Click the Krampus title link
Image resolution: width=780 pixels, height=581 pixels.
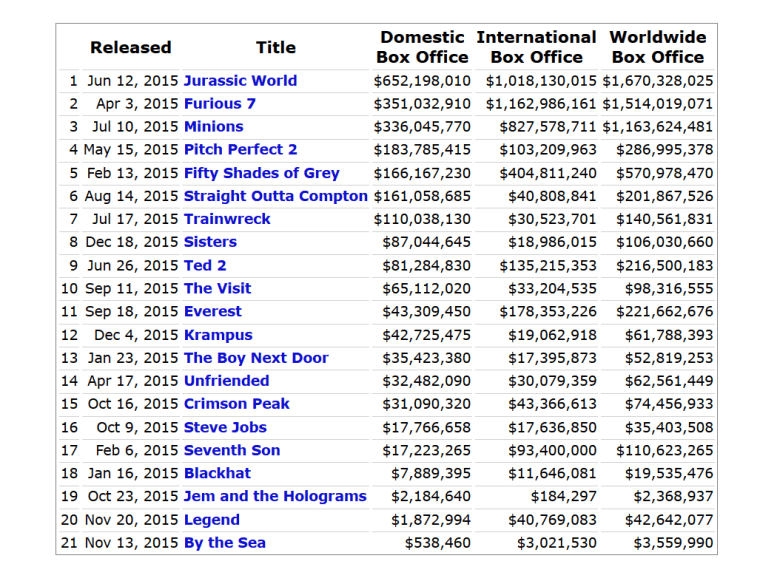[x=218, y=335]
